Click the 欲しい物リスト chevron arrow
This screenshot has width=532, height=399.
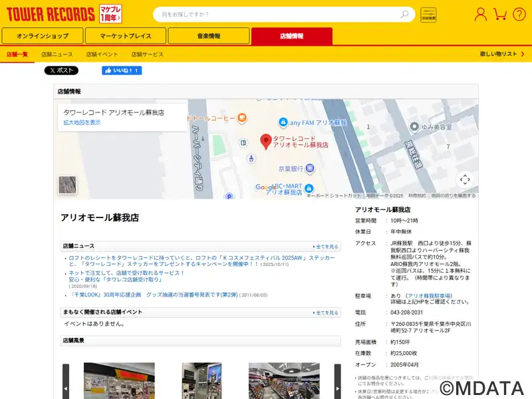(x=523, y=54)
